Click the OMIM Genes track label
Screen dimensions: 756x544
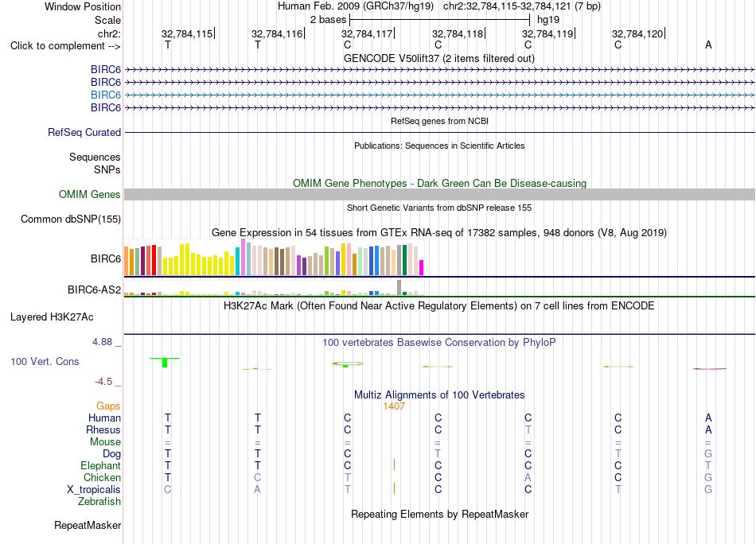pyautogui.click(x=90, y=194)
